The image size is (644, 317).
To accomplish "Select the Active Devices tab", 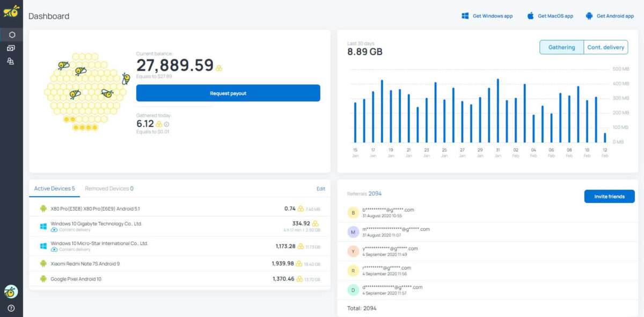I will click(55, 189).
